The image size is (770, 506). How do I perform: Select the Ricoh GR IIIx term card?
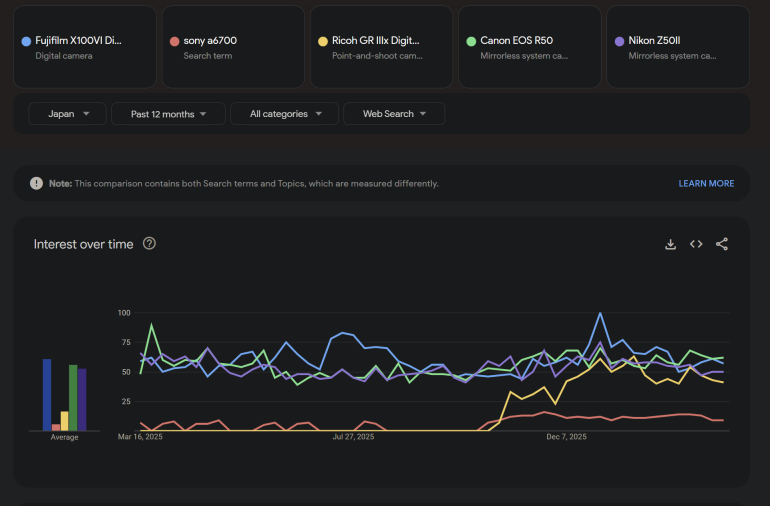[382, 47]
